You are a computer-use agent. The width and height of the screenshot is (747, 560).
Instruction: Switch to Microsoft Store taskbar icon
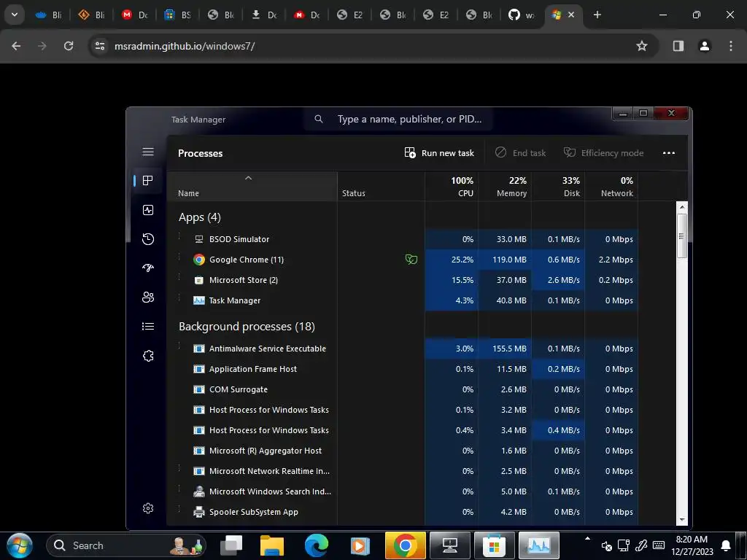[494, 545]
